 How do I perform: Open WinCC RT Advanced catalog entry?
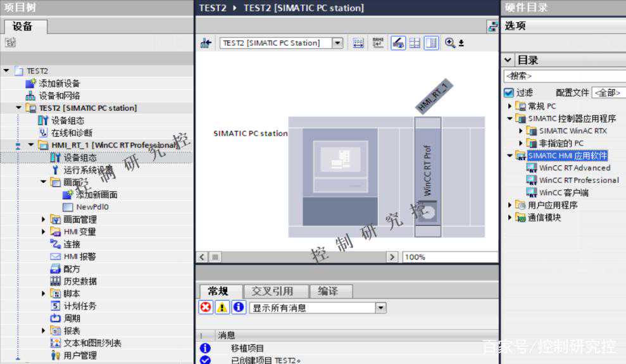[x=574, y=168]
